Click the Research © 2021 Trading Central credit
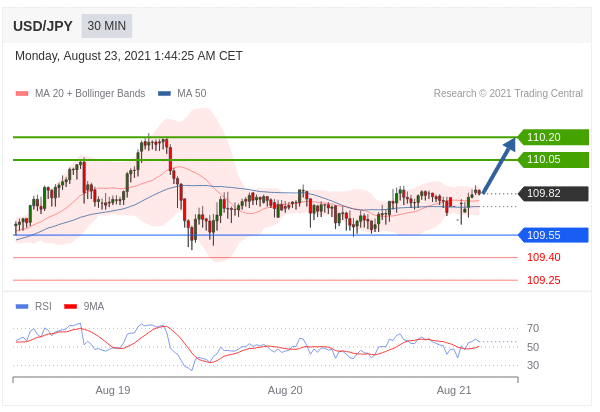 pyautogui.click(x=508, y=94)
